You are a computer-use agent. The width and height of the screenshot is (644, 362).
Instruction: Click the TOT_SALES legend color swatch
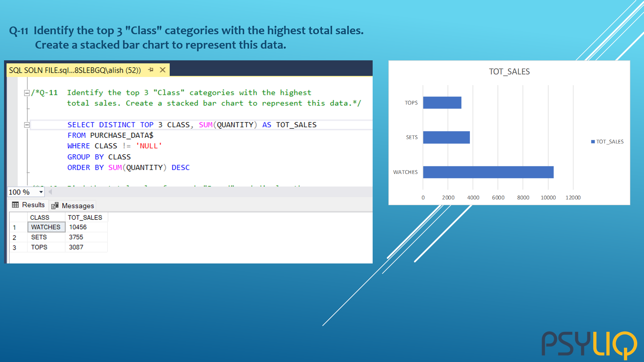(593, 142)
